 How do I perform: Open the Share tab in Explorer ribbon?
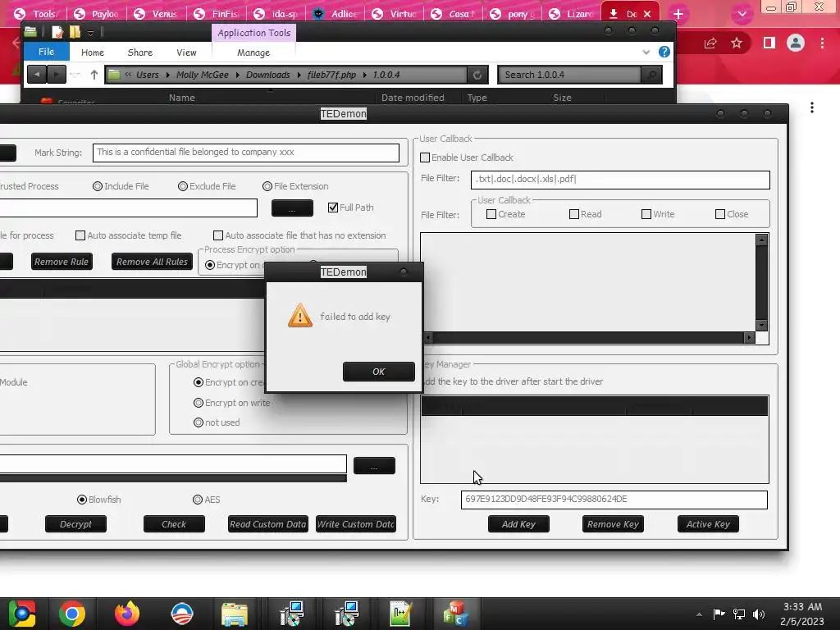pos(139,52)
